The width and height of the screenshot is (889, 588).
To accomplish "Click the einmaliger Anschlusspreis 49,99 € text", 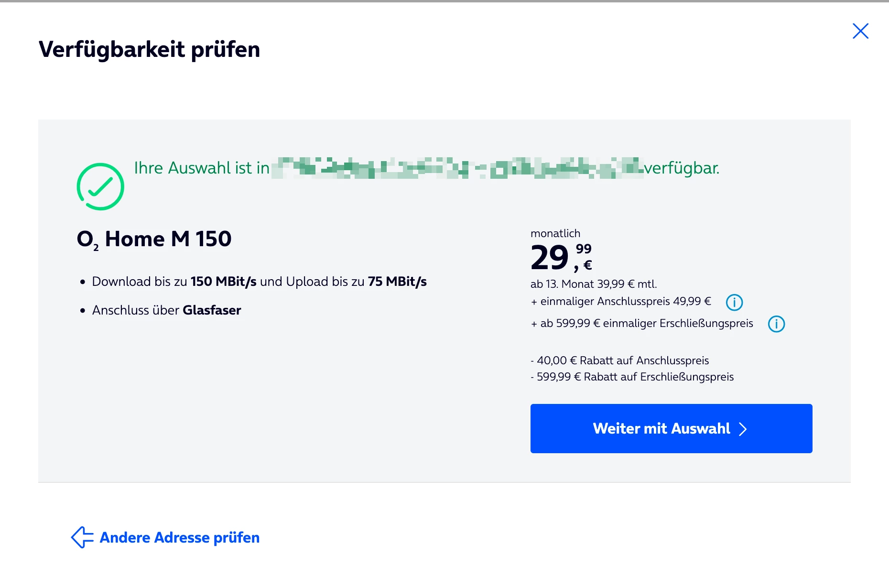I will point(621,302).
